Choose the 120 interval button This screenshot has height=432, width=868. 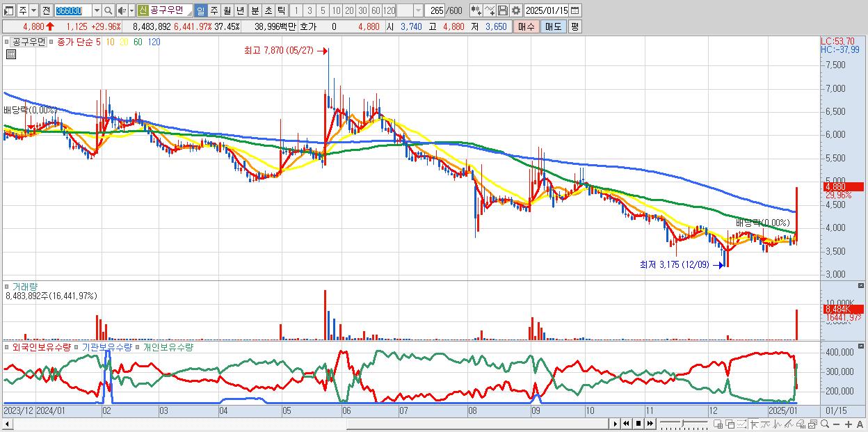coord(389,10)
